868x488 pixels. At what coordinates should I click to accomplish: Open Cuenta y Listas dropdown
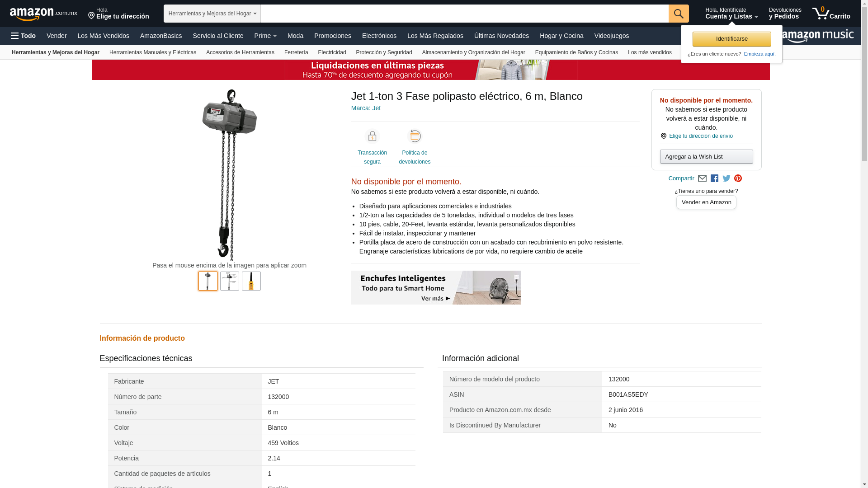731,14
